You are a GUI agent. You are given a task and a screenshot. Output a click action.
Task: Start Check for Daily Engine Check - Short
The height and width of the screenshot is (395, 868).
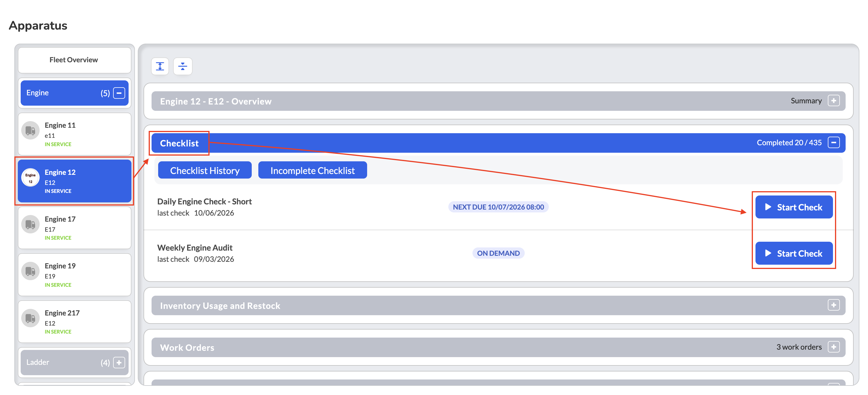(x=794, y=207)
